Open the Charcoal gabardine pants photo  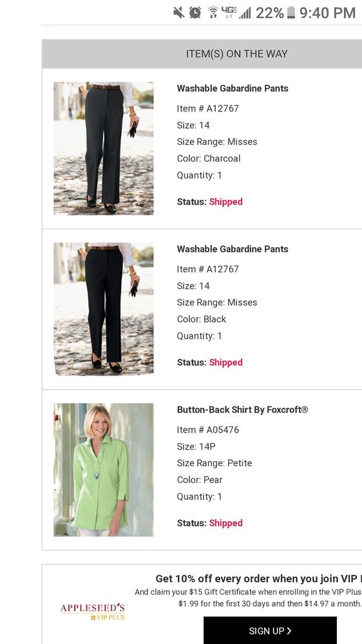(104, 148)
